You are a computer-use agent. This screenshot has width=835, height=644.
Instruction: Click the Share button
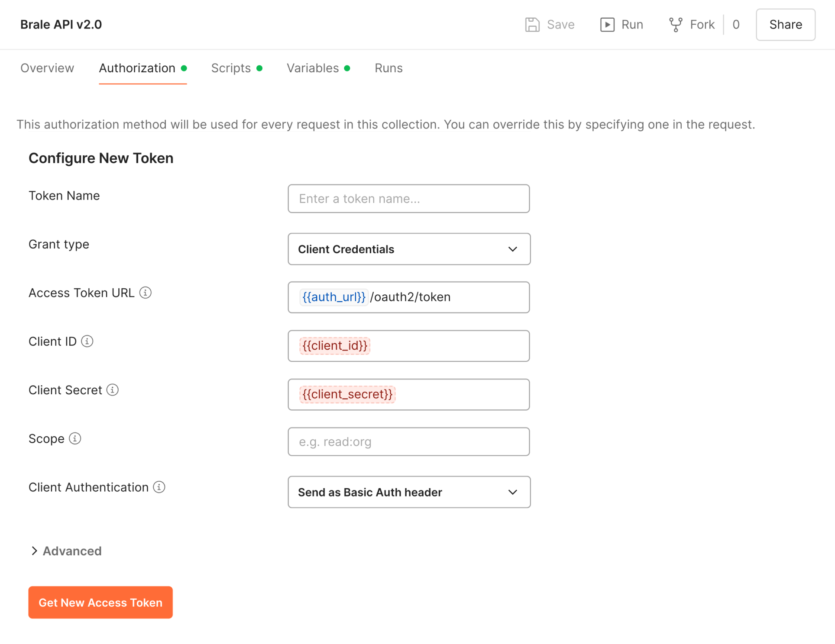point(785,25)
